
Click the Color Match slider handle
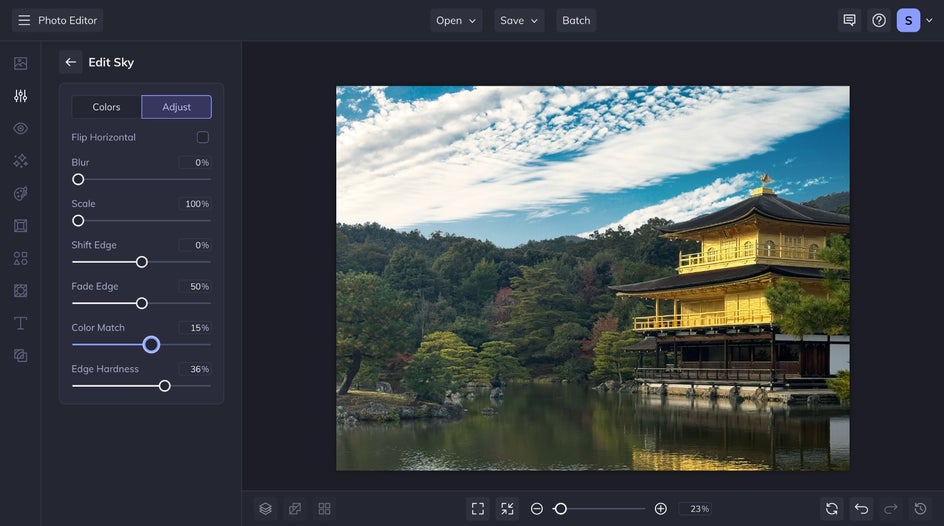coord(151,344)
